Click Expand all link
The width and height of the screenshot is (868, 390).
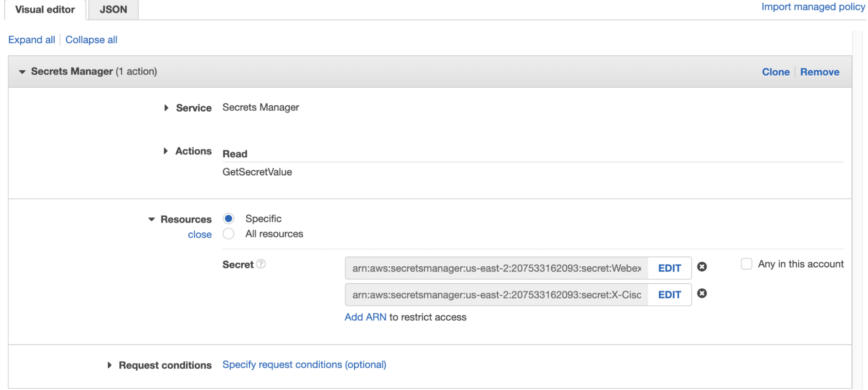tap(32, 40)
